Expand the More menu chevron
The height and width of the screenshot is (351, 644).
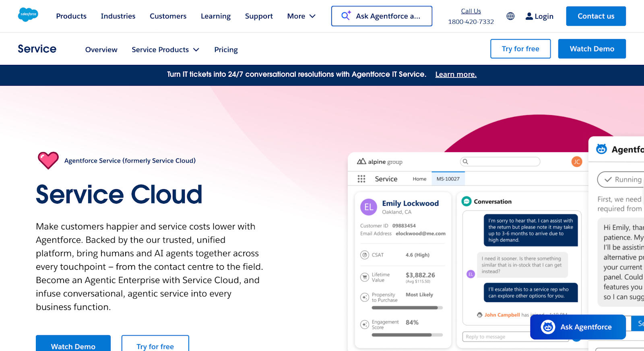click(312, 16)
